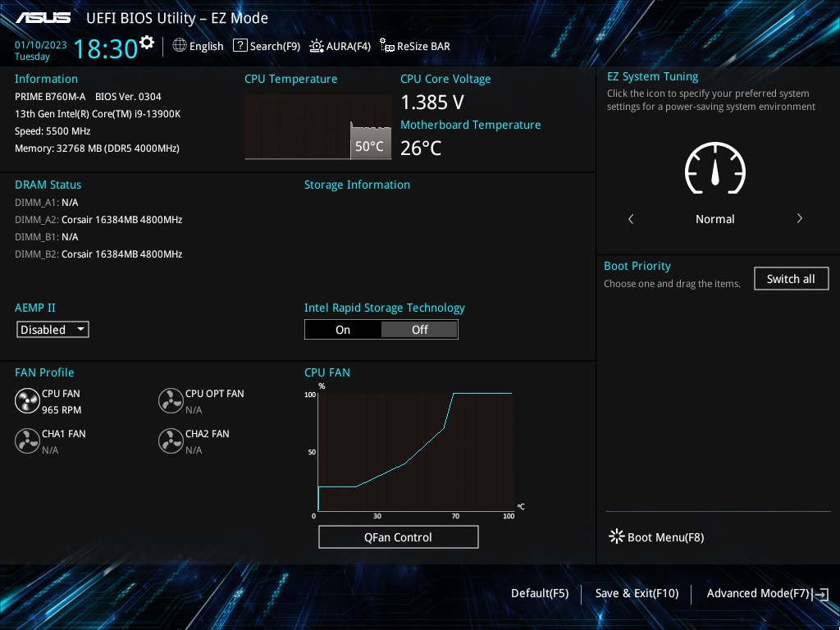Click BIOS Ver. 0304 text
Image resolution: width=840 pixels, height=630 pixels.
128,97
